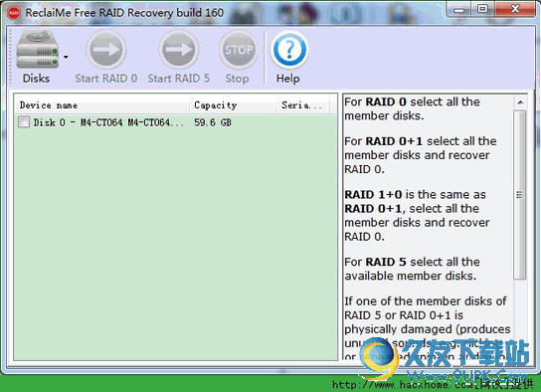Image resolution: width=541 pixels, height=392 pixels.
Task: Open the Disks drive icon
Action: tap(37, 50)
